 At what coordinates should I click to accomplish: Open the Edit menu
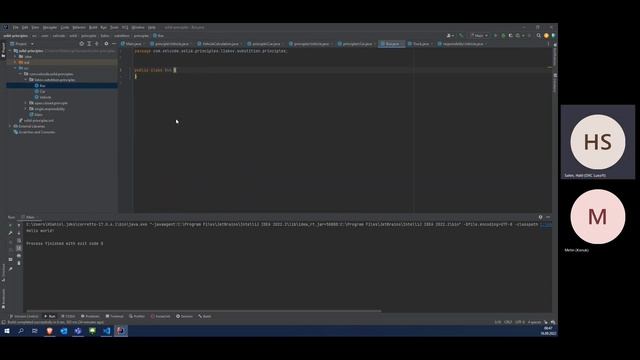tap(25, 27)
